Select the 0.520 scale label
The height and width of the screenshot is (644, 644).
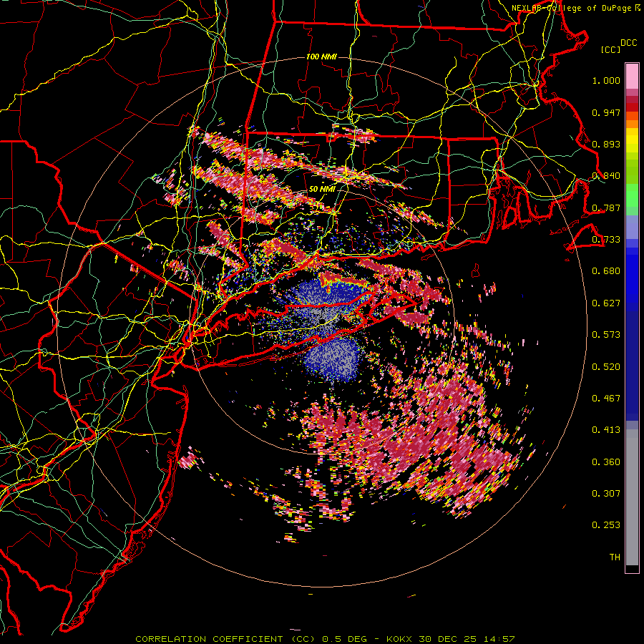click(606, 367)
